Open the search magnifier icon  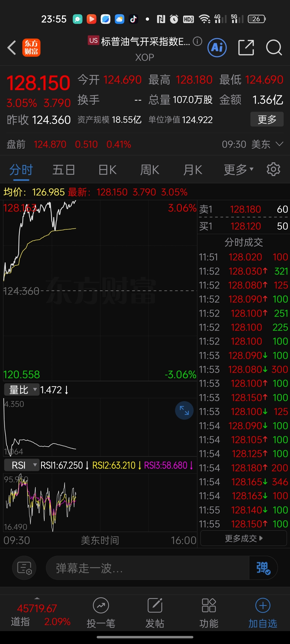pos(274,48)
